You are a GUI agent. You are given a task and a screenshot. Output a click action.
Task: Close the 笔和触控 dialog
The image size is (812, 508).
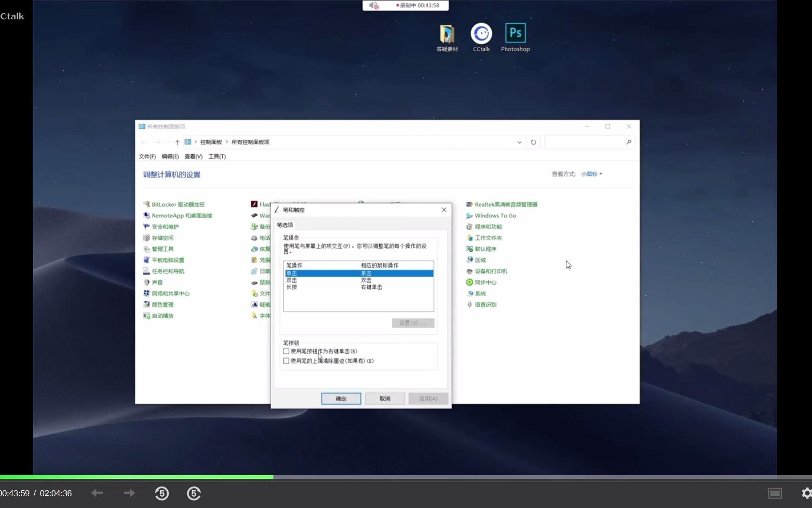click(444, 210)
